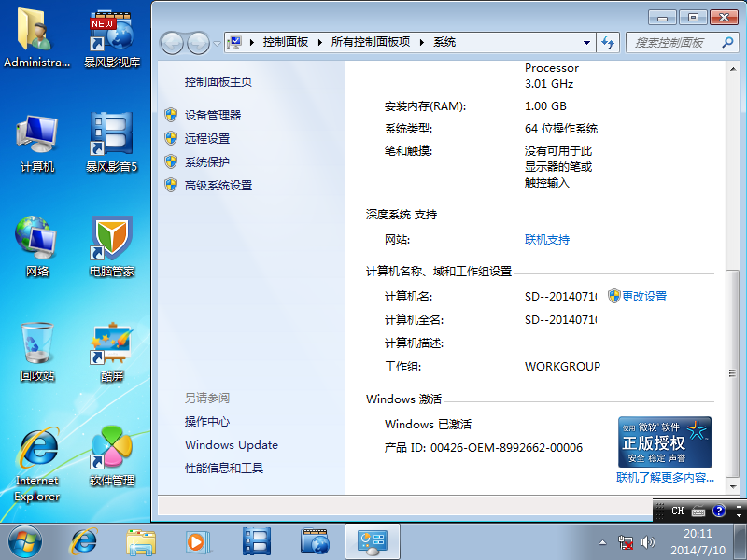
Task: Open Windows Explorer from the taskbar
Action: click(141, 542)
